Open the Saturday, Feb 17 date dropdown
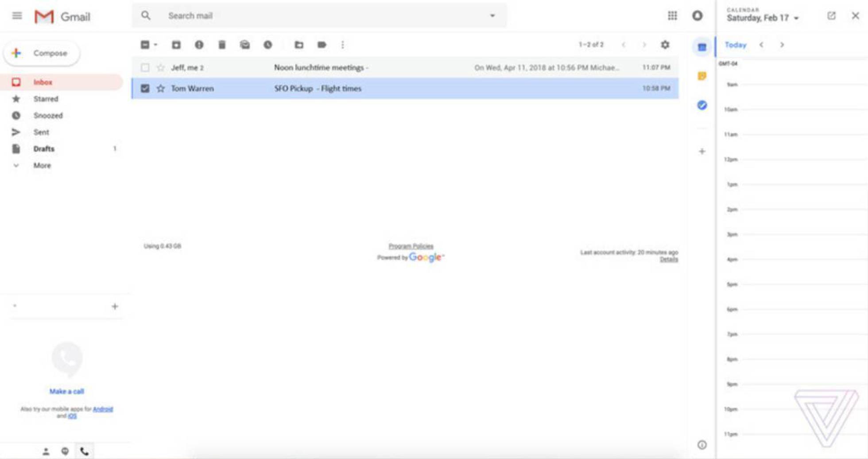The image size is (868, 459). [796, 18]
